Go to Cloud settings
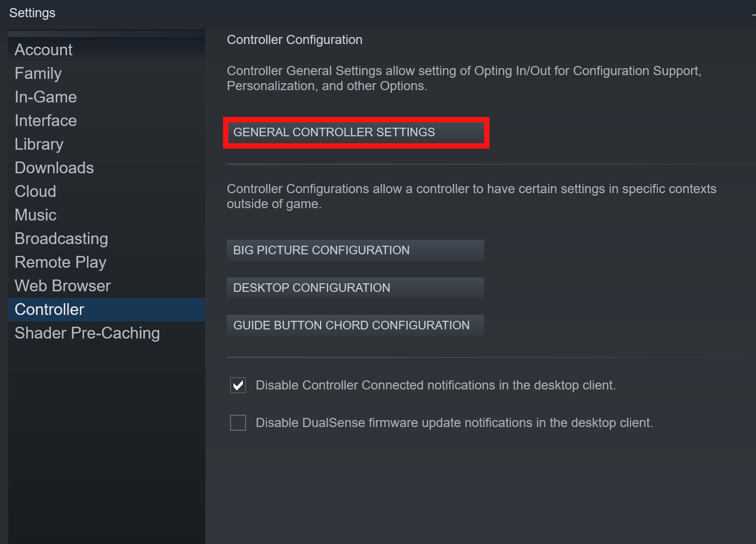The image size is (756, 544). click(35, 192)
